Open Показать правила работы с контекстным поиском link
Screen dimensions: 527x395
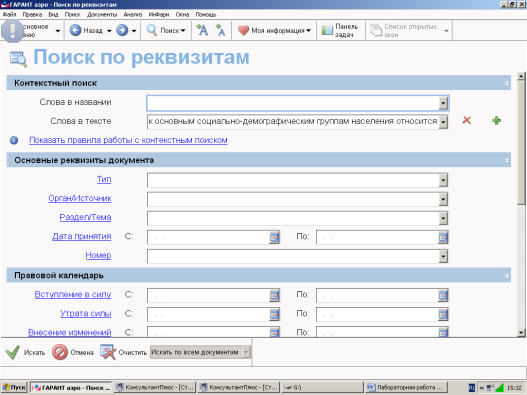[128, 140]
